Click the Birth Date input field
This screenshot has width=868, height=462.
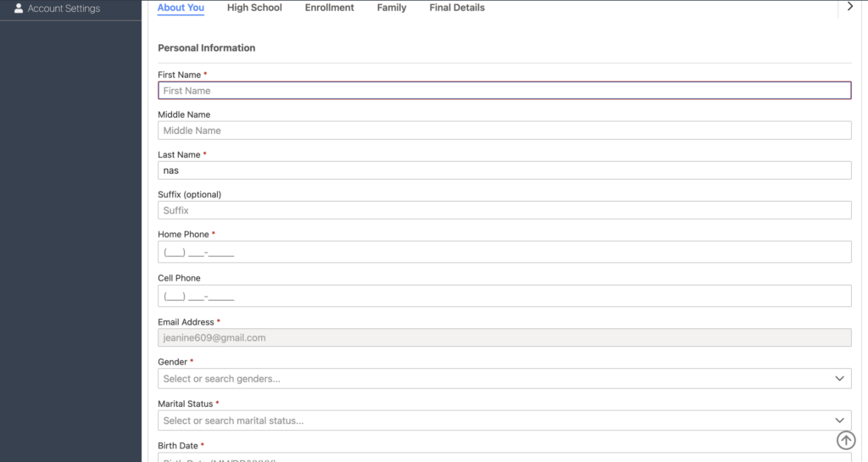504,458
